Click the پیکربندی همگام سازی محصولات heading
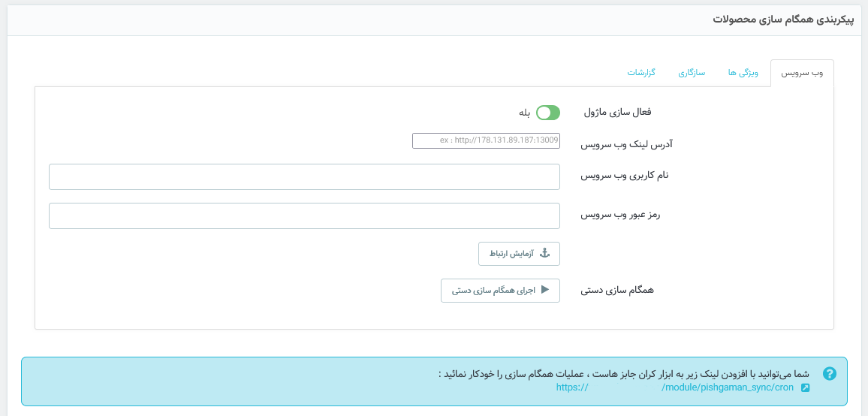Screen dimensions: 868x416 [x=784, y=19]
